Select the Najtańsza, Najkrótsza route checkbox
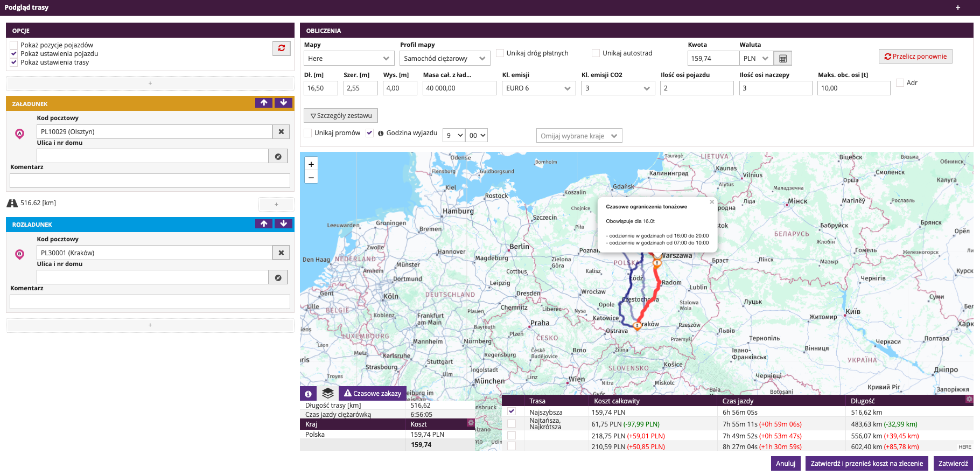Image resolution: width=980 pixels, height=475 pixels. coord(512,424)
